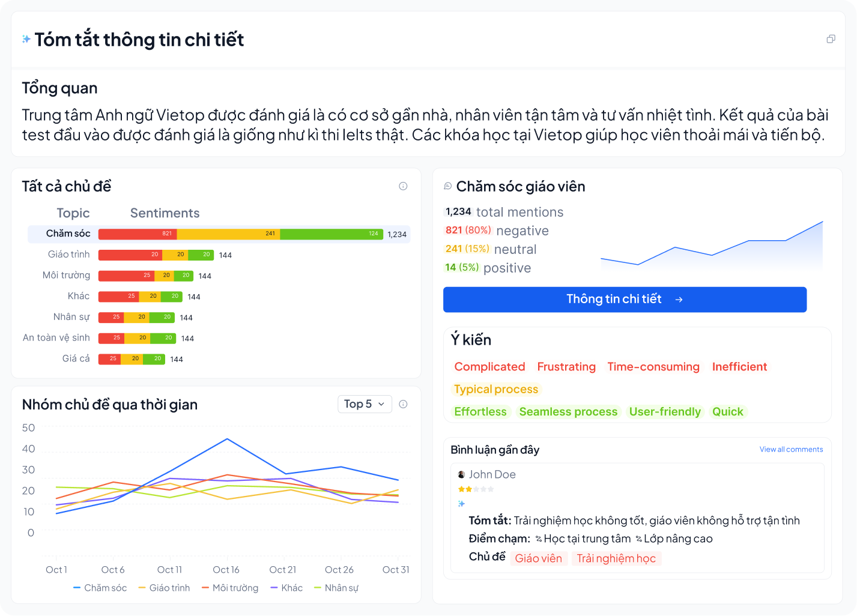The image size is (857, 616).
Task: Click the touchpoint icon before Học tại trung tâm
Action: point(539,539)
